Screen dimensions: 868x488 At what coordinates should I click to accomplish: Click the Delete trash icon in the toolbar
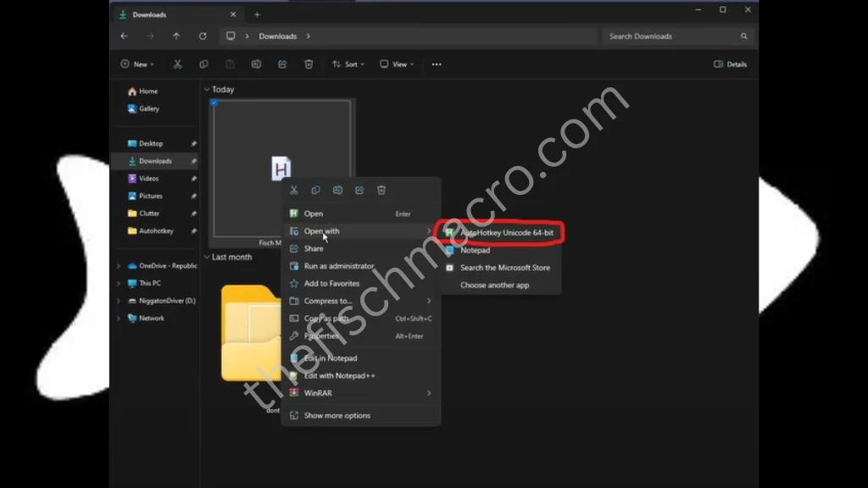click(309, 64)
